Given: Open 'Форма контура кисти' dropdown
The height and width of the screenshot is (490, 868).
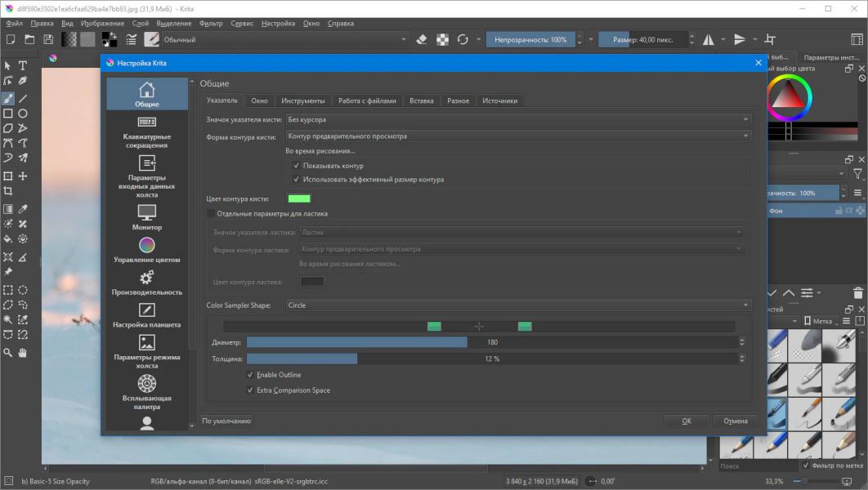Looking at the screenshot, I should [517, 136].
